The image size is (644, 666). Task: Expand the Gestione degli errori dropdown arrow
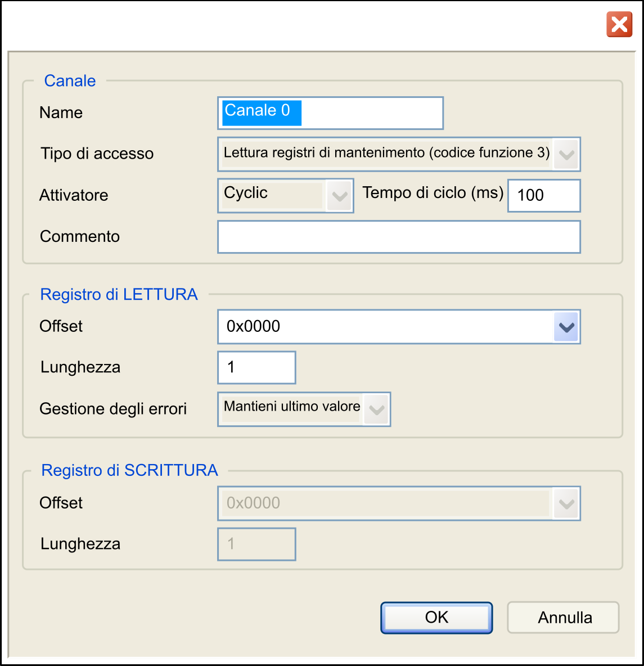(x=376, y=409)
